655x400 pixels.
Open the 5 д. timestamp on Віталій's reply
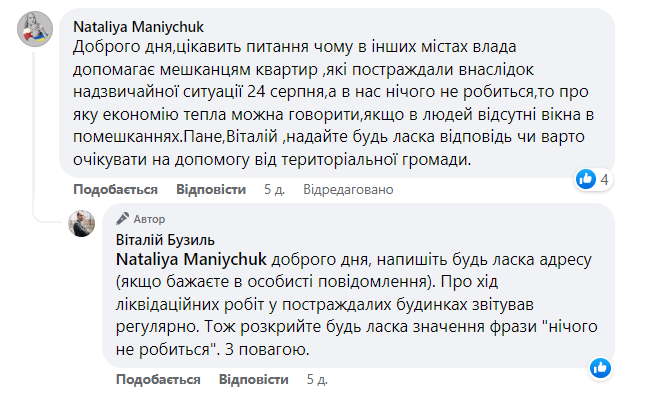[316, 380]
